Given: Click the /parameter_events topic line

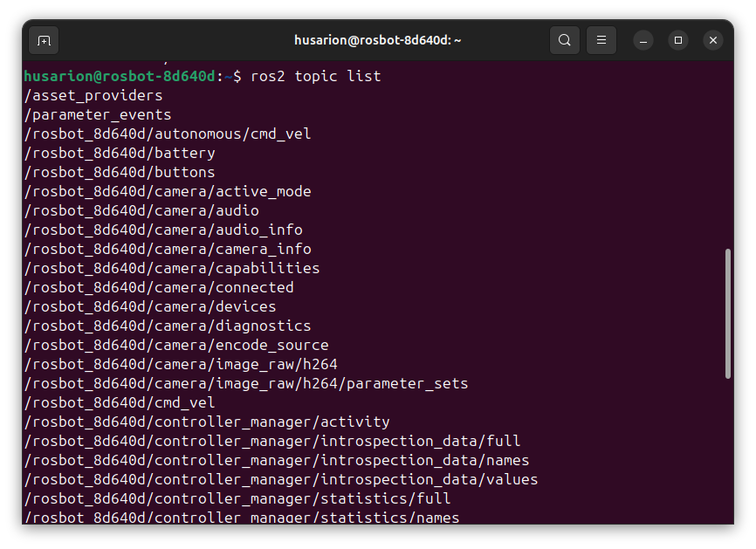Looking at the screenshot, I should (x=98, y=114).
